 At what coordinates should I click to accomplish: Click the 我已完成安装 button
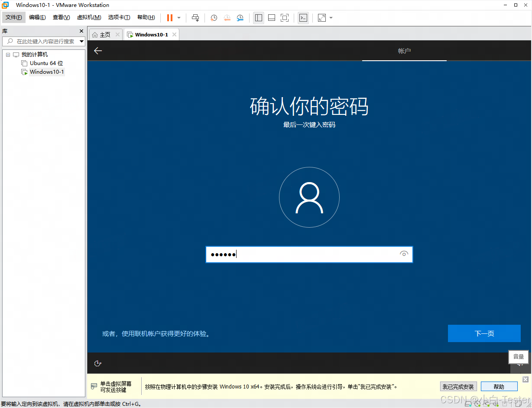pyautogui.click(x=458, y=387)
